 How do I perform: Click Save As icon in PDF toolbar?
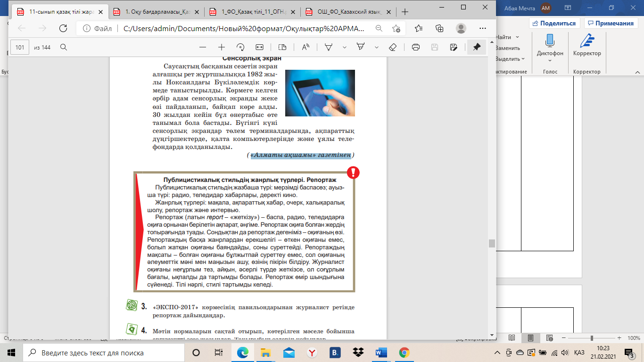pos(454,47)
